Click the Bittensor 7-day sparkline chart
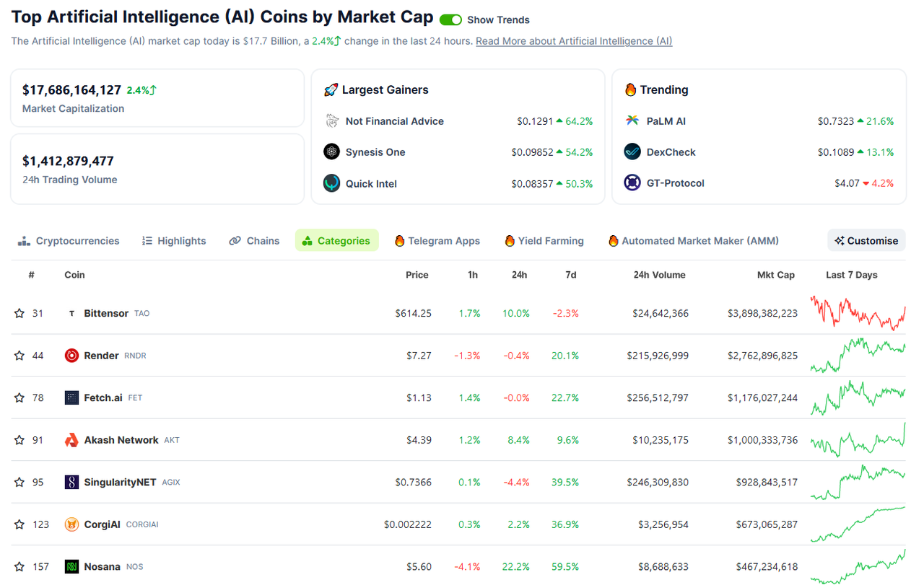The height and width of the screenshot is (585, 924). tap(858, 313)
